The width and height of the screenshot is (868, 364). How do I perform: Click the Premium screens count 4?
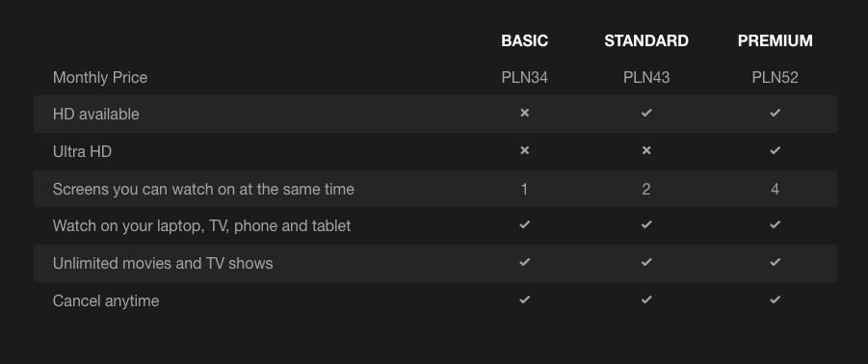pyautogui.click(x=775, y=189)
